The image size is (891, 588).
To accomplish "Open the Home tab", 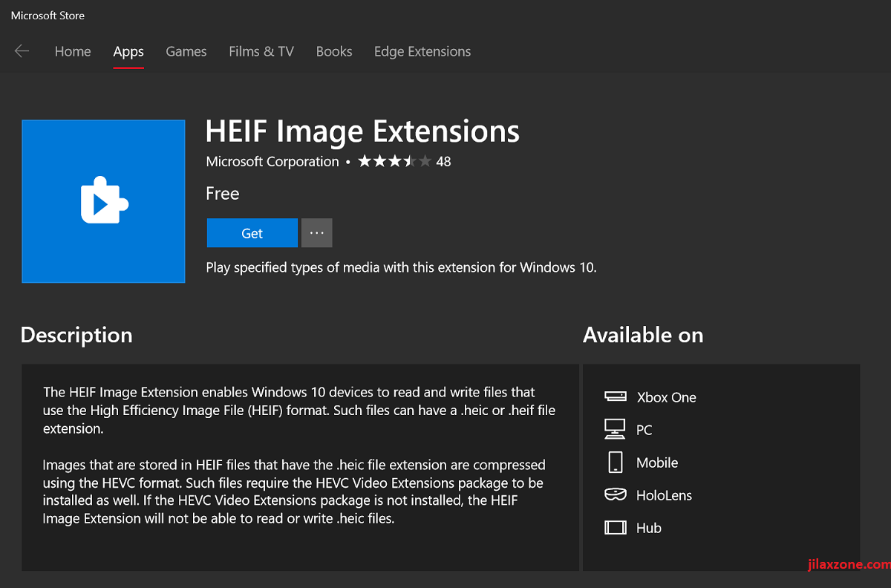I will [x=73, y=51].
